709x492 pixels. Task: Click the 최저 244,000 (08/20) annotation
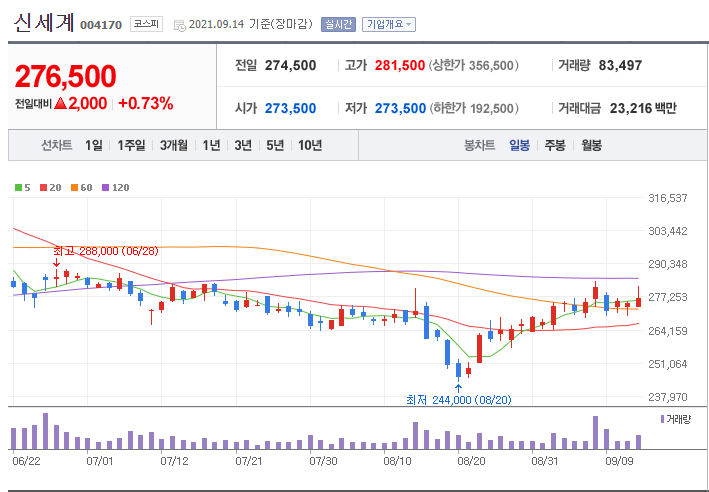[x=458, y=400]
